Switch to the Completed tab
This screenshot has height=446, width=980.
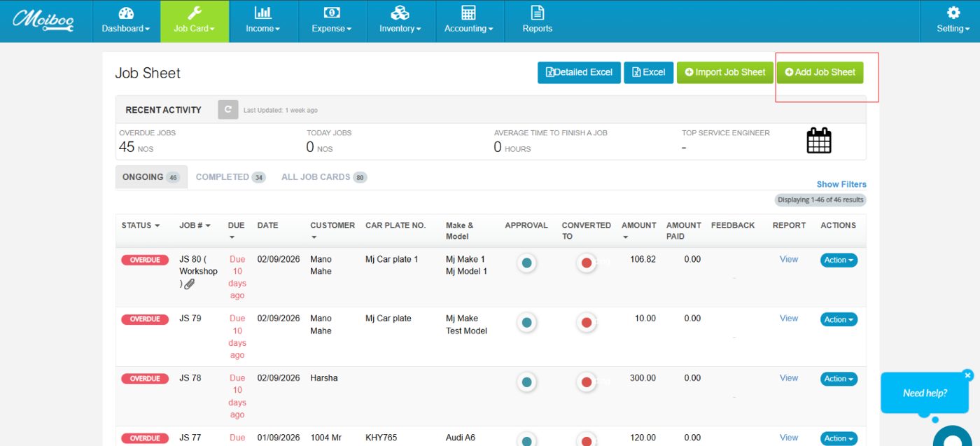[230, 177]
